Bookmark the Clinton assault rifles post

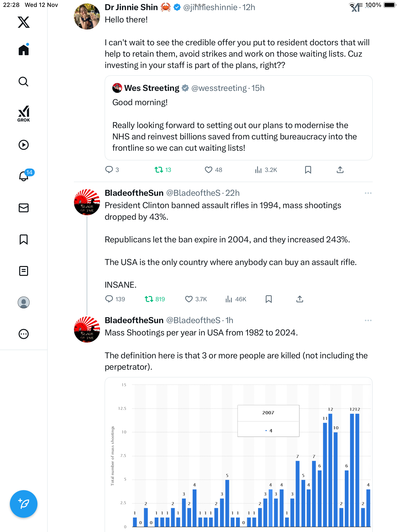(x=268, y=299)
